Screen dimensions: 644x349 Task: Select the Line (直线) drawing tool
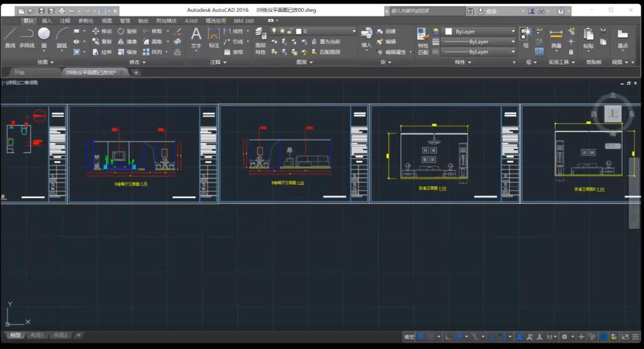pos(9,37)
